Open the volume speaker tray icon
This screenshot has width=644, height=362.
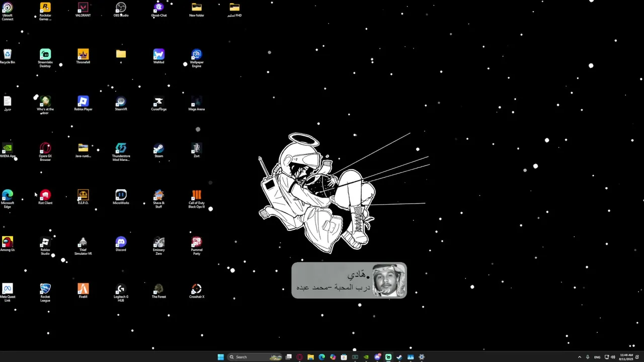tap(613, 357)
